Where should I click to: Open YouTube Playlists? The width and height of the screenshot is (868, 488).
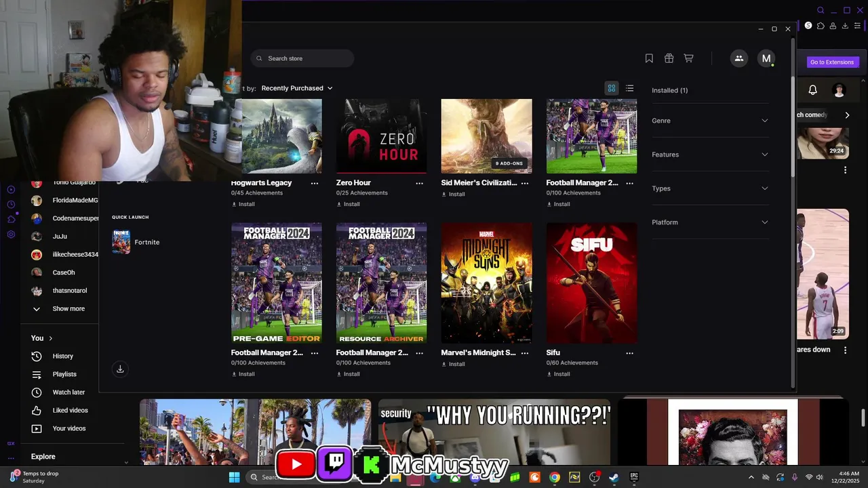[64, 374]
